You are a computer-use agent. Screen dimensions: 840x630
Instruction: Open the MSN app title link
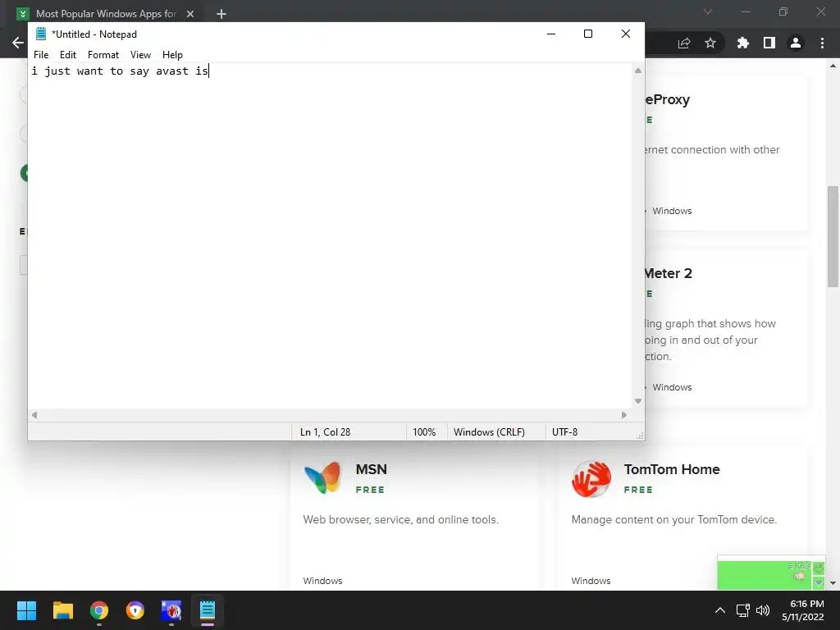coord(372,469)
